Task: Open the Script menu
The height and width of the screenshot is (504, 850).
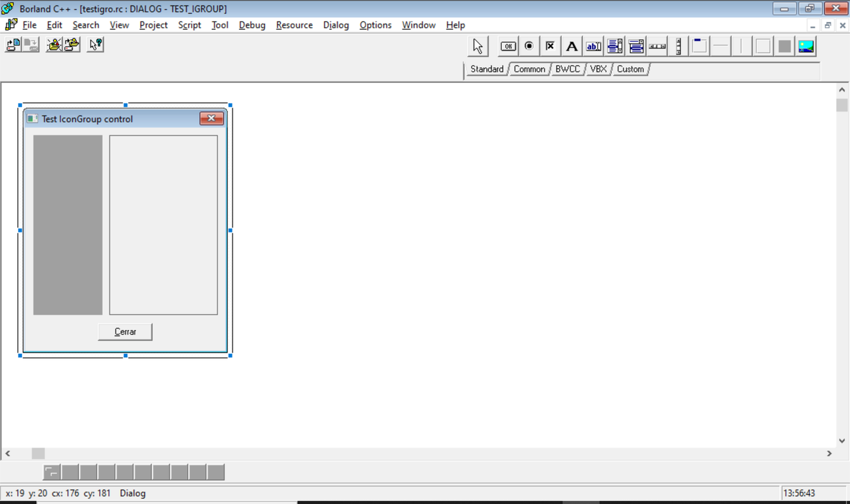Action: coord(189,25)
